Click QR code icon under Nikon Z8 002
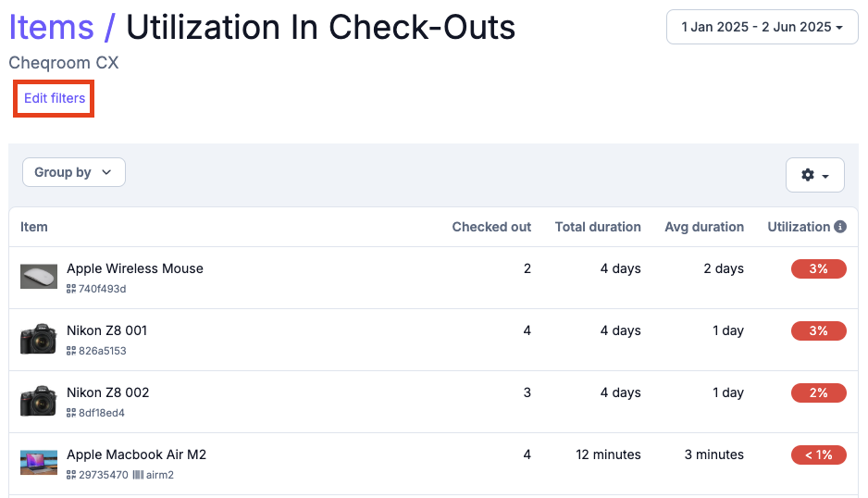The height and width of the screenshot is (498, 868). [71, 413]
